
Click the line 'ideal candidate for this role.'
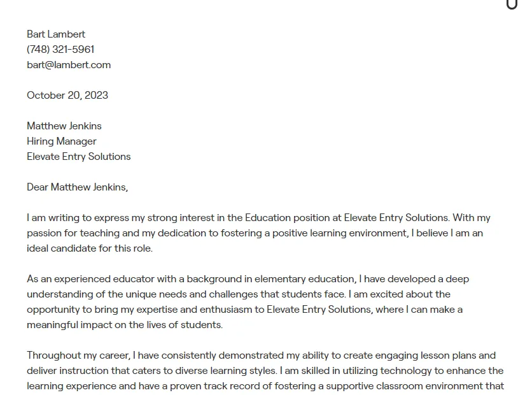pos(90,248)
